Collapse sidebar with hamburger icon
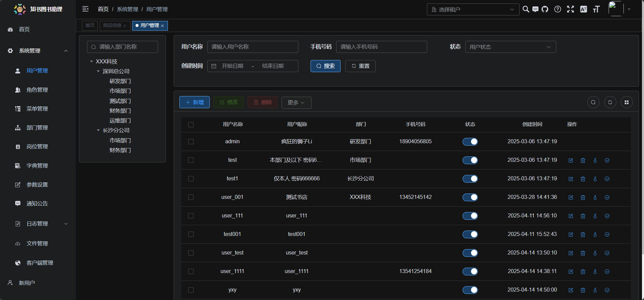 (x=86, y=9)
